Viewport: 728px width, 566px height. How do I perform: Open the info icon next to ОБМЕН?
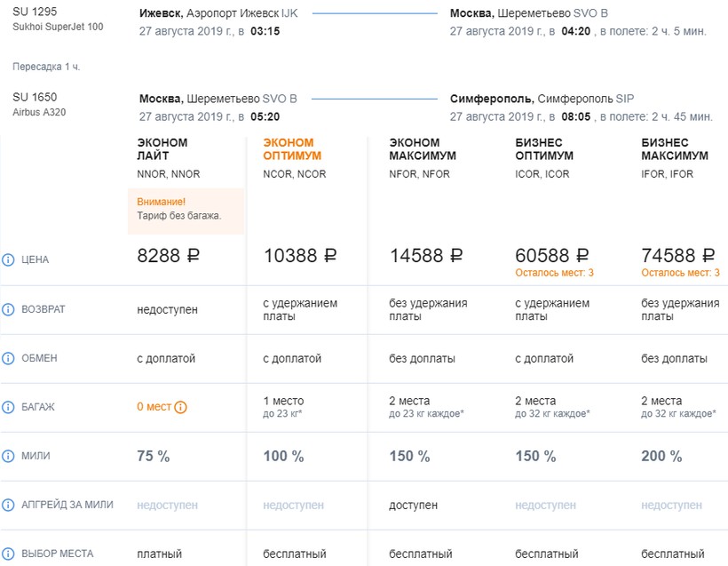click(x=9, y=358)
